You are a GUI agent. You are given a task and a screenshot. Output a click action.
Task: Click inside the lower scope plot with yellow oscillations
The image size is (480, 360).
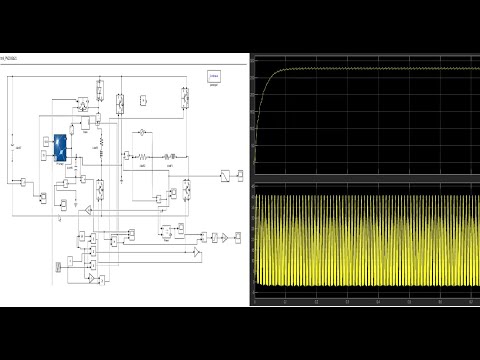pos(367,240)
